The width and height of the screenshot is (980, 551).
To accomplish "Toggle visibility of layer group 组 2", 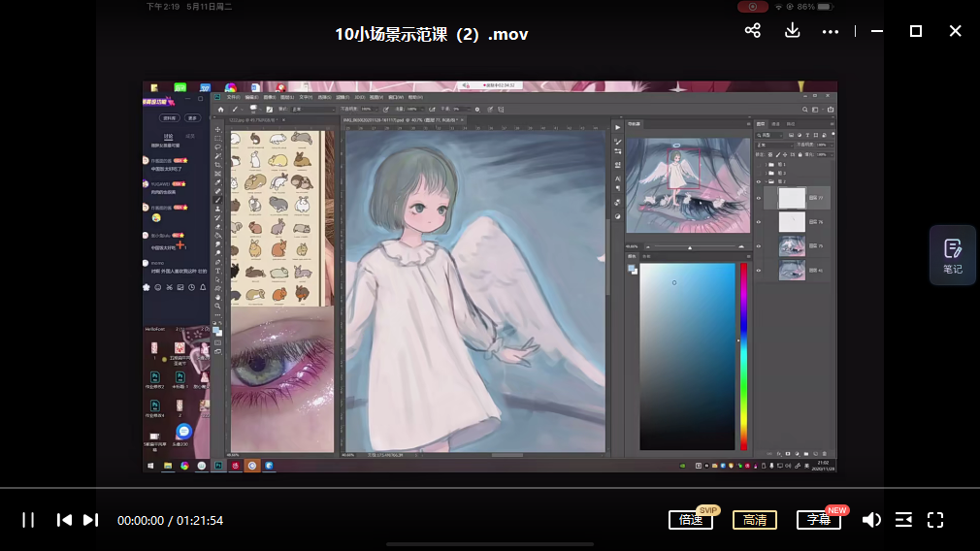I will coord(759,181).
